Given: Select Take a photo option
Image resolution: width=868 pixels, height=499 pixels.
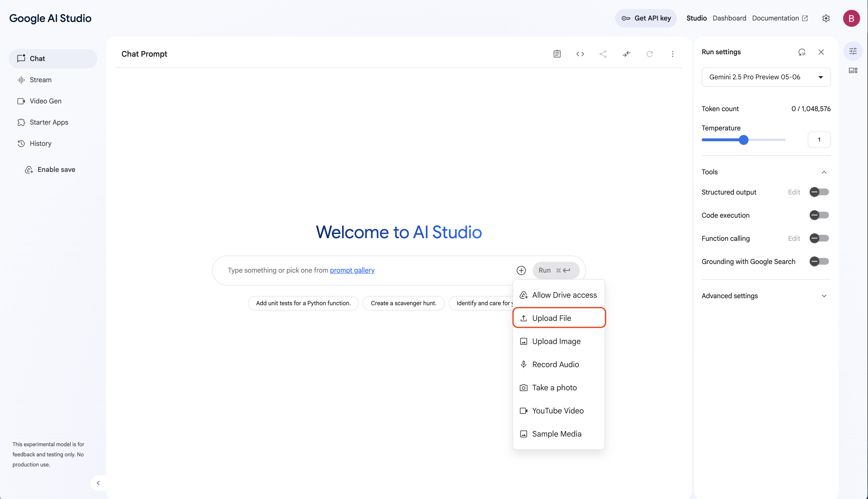Looking at the screenshot, I should pyautogui.click(x=559, y=388).
